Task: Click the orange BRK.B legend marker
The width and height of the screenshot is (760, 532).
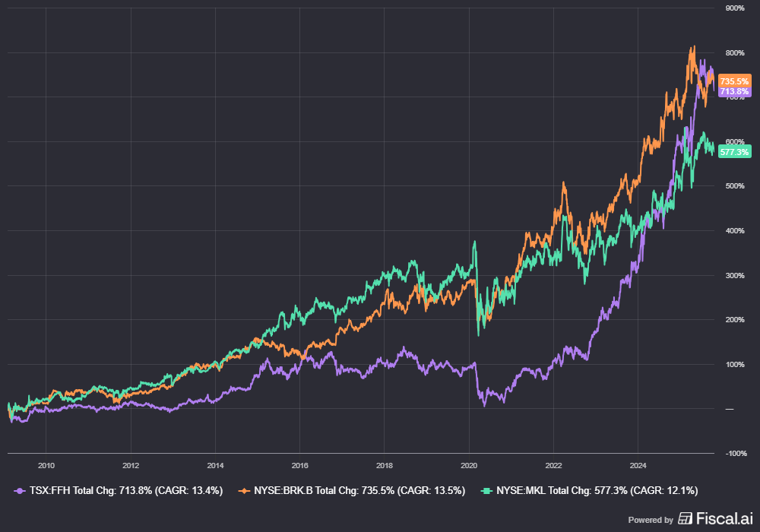Action: point(244,491)
